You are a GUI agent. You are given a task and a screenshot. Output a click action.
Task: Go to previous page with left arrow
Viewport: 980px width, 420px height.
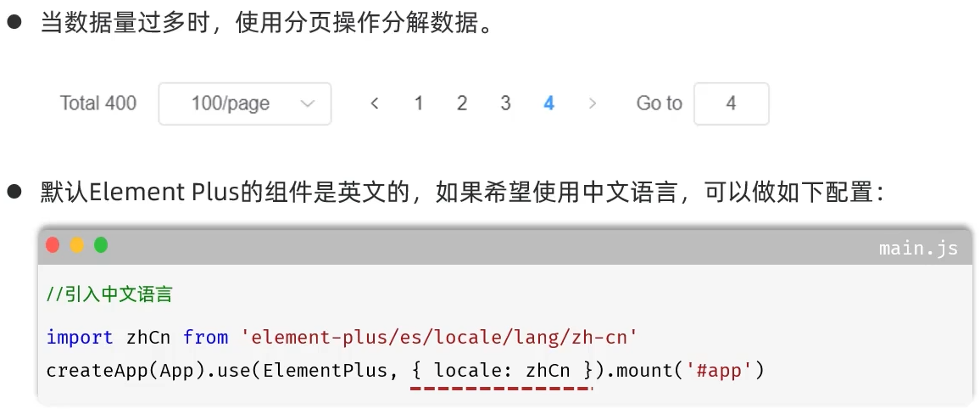pyautogui.click(x=375, y=104)
